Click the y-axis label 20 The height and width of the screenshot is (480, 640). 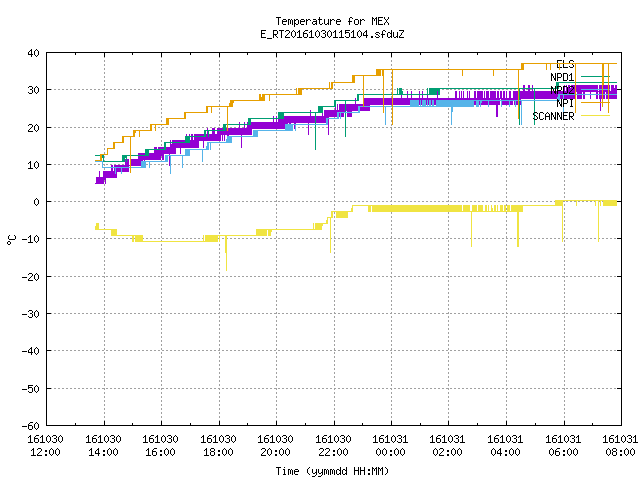33,128
